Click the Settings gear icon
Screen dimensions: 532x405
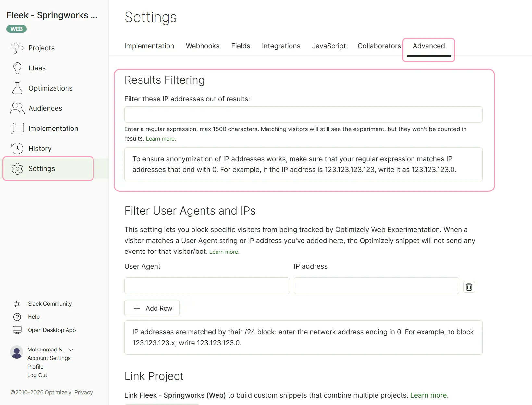click(17, 169)
